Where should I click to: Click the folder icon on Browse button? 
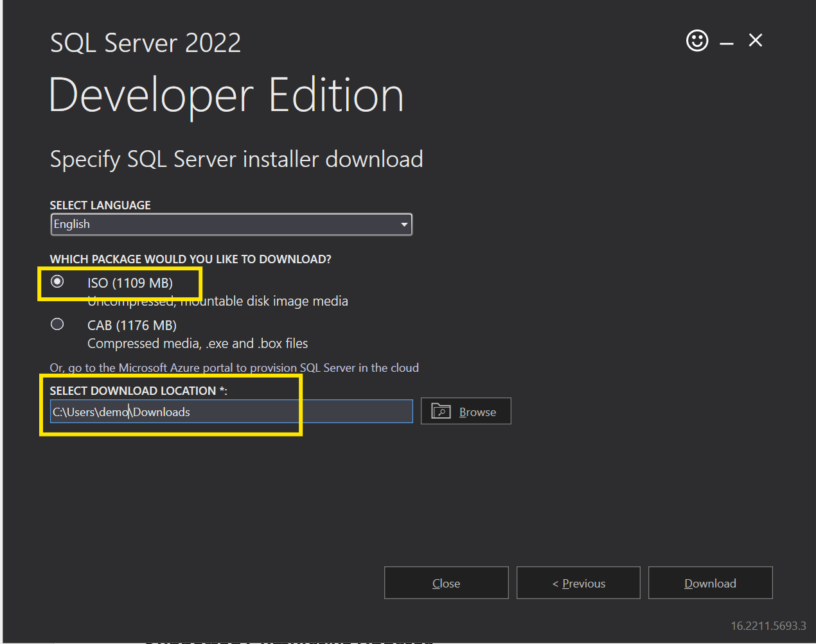[441, 411]
